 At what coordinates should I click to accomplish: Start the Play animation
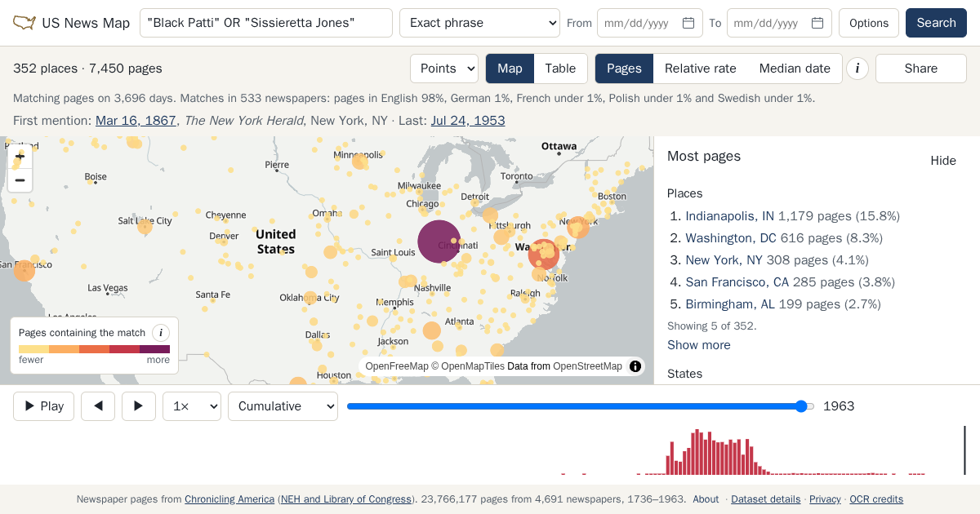43,406
